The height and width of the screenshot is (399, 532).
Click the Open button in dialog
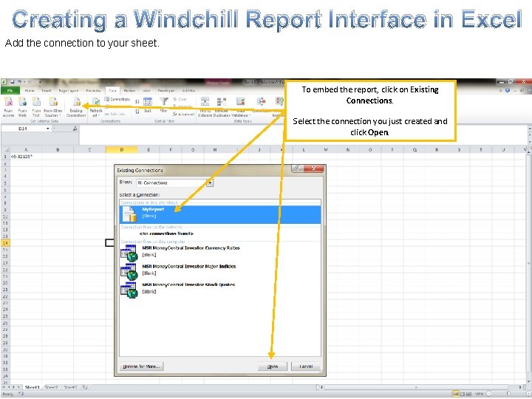[x=273, y=366]
